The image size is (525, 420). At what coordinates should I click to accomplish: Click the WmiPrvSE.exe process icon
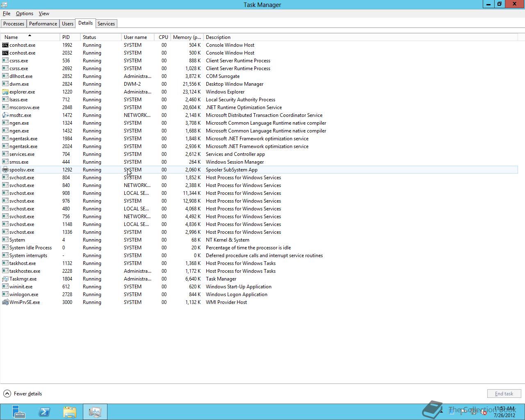coord(5,302)
